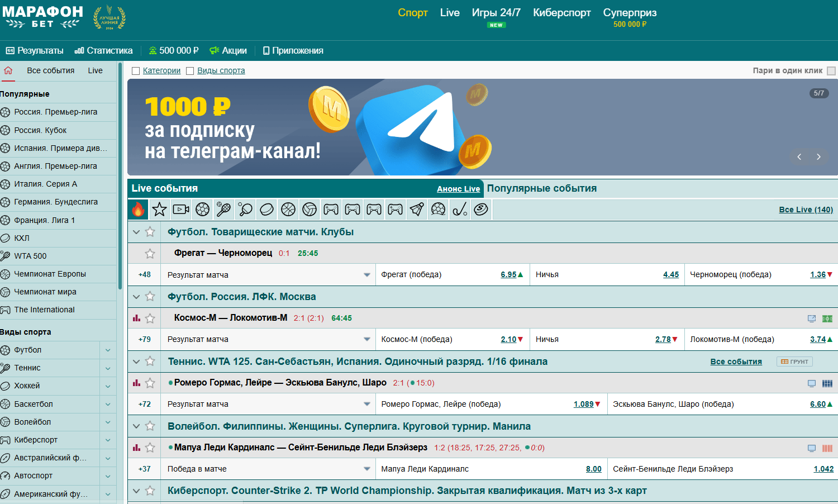Favorite the Космос-М — Локомотив-М match star
The image size is (838, 504).
[x=150, y=318]
